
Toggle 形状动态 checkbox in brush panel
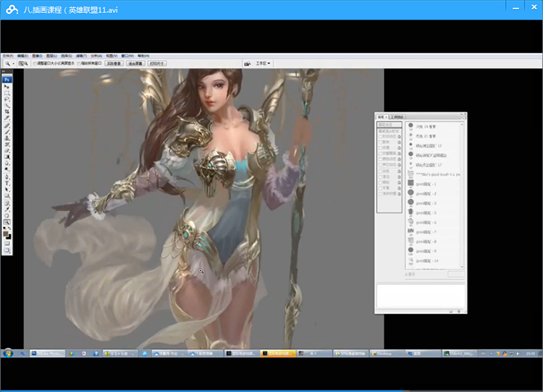coord(380,137)
